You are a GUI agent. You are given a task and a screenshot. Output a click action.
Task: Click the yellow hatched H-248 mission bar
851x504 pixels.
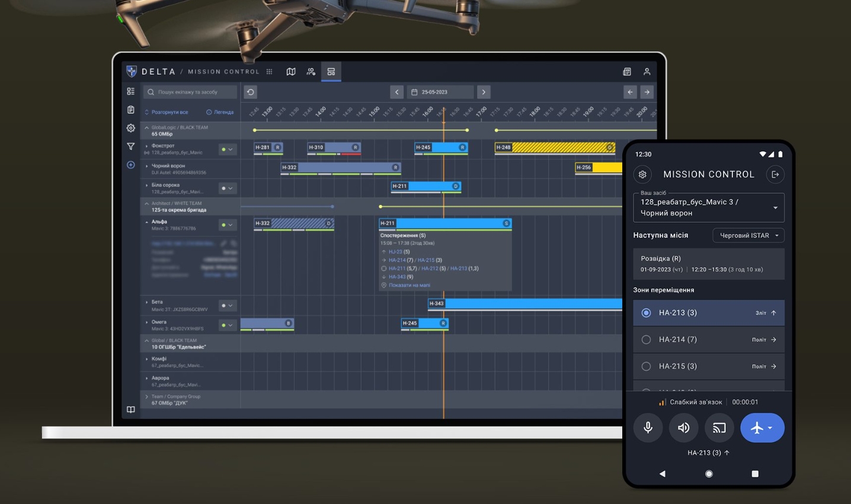pyautogui.click(x=555, y=147)
